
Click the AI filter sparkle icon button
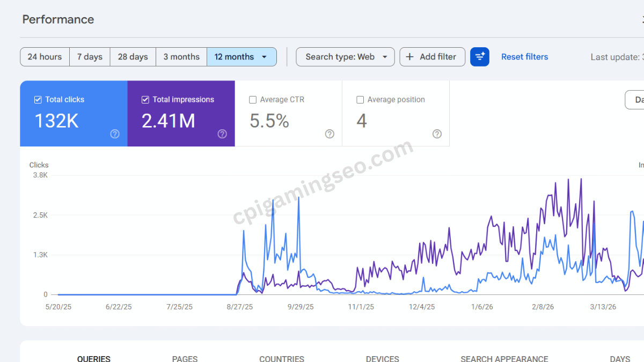pyautogui.click(x=479, y=57)
